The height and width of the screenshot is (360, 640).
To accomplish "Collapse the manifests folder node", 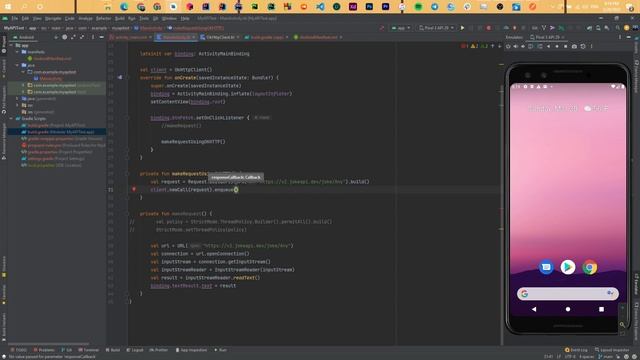I will pyautogui.click(x=17, y=52).
